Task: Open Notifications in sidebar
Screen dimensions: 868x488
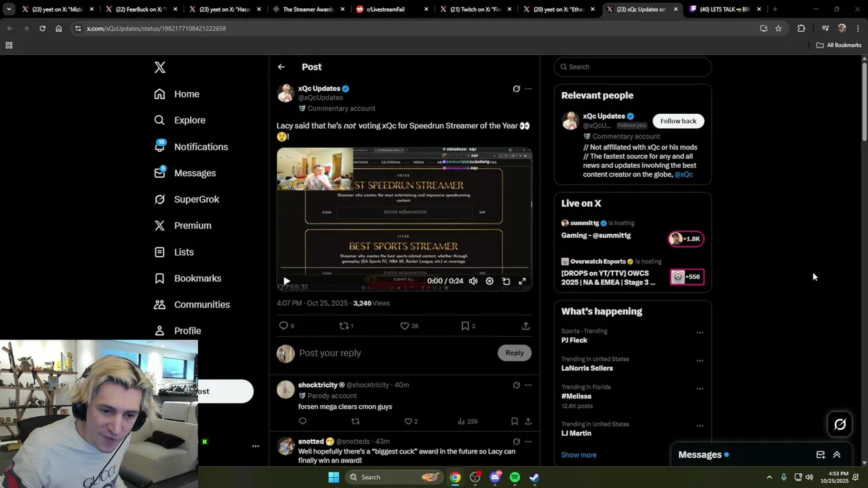Action: click(x=191, y=146)
